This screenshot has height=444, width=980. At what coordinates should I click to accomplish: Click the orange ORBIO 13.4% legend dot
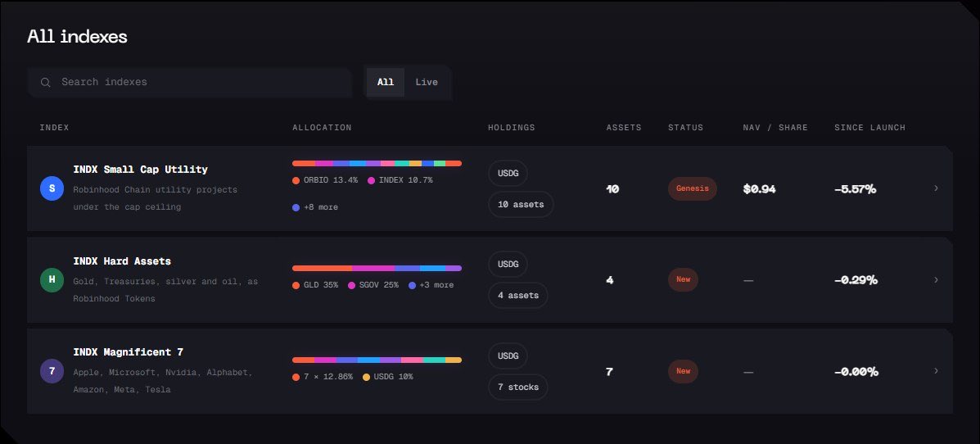[x=296, y=180]
